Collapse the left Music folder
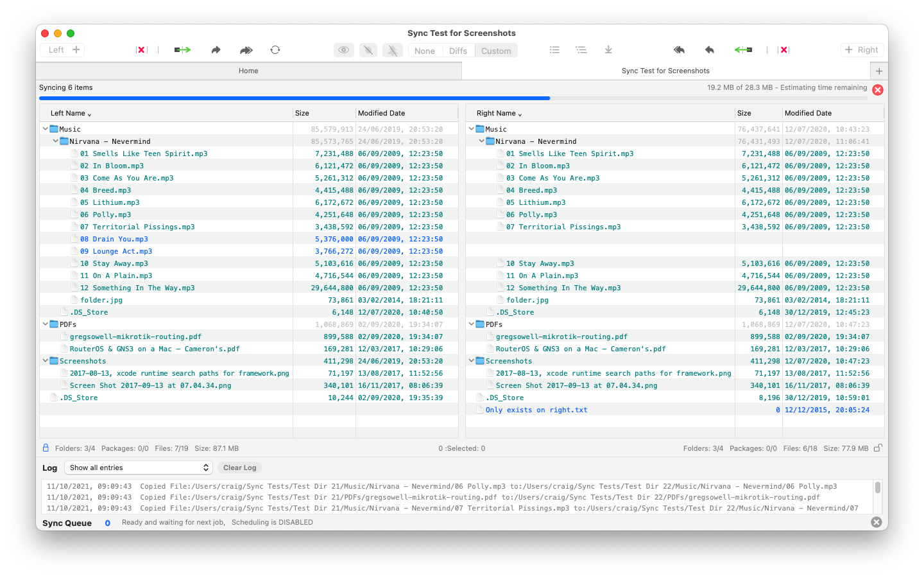The height and width of the screenshot is (578, 924). coord(45,129)
